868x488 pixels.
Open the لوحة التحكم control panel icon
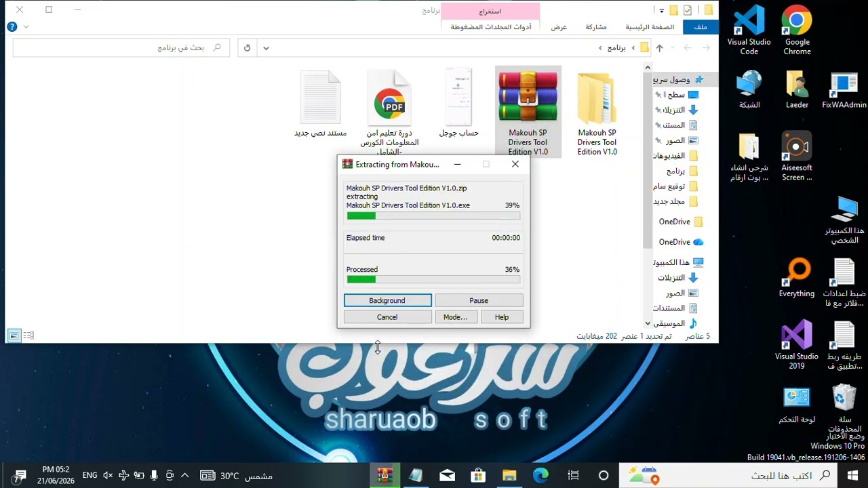(797, 405)
